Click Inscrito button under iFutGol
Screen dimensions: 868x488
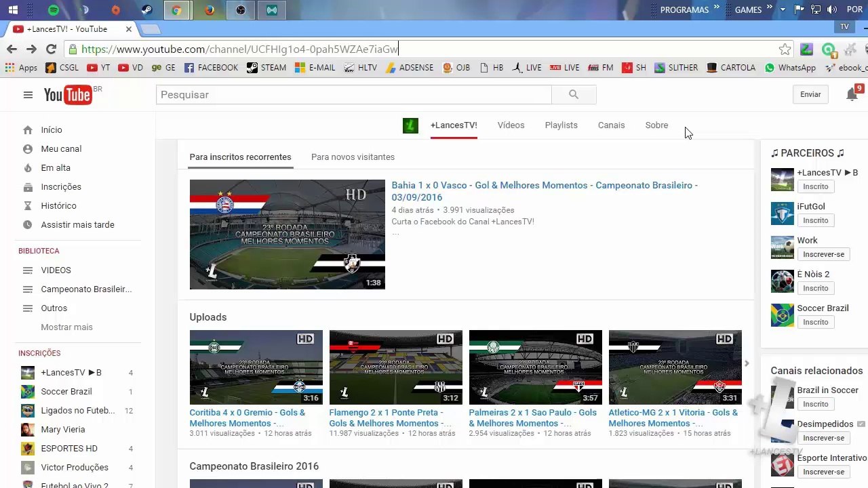(x=816, y=220)
